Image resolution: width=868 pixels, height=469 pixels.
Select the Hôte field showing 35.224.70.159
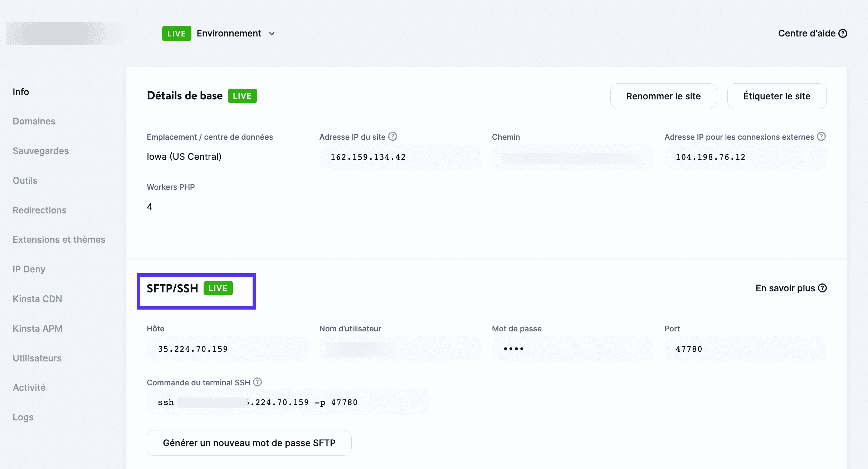pyautogui.click(x=227, y=349)
